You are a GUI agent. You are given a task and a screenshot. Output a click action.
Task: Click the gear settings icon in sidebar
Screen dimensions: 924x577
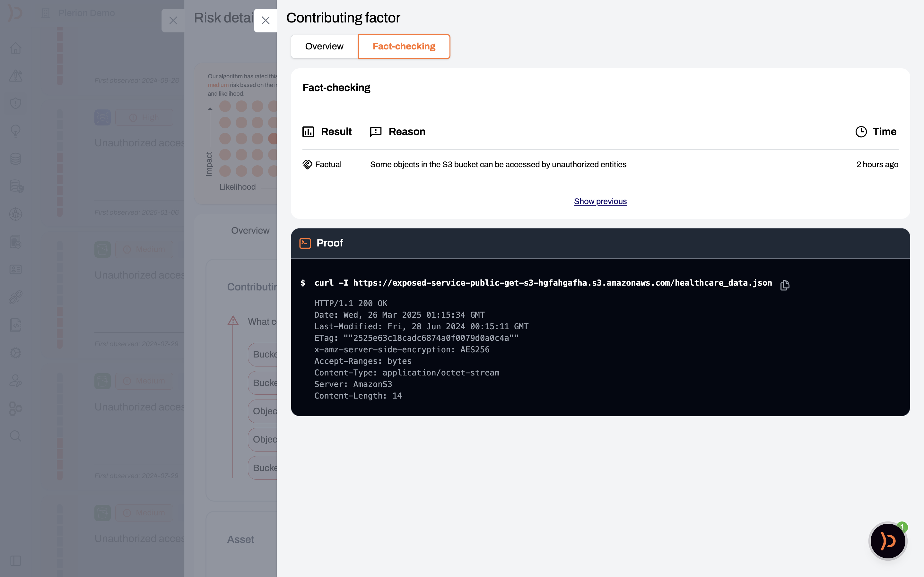[x=16, y=353]
